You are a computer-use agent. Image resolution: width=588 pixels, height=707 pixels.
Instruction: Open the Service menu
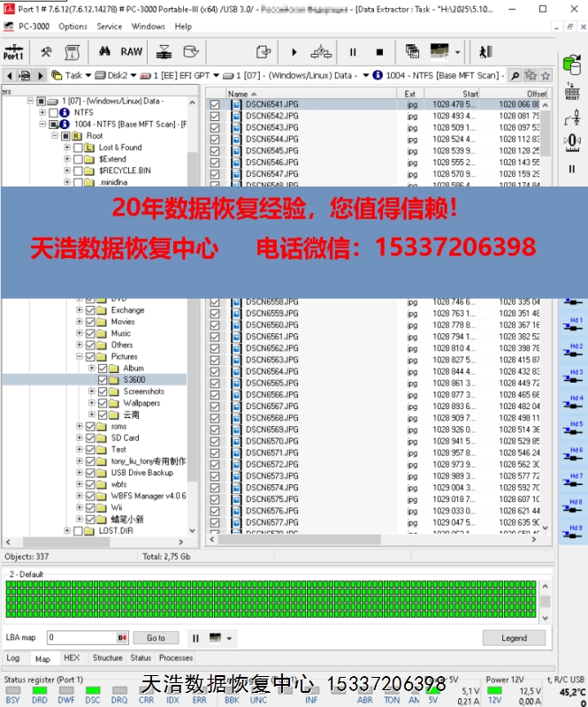click(x=110, y=27)
